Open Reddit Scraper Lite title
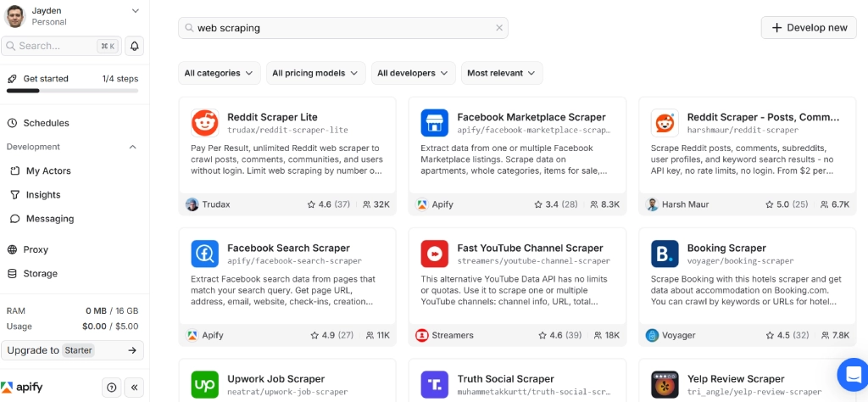Screen dimensions: 868x402 pyautogui.click(x=272, y=117)
